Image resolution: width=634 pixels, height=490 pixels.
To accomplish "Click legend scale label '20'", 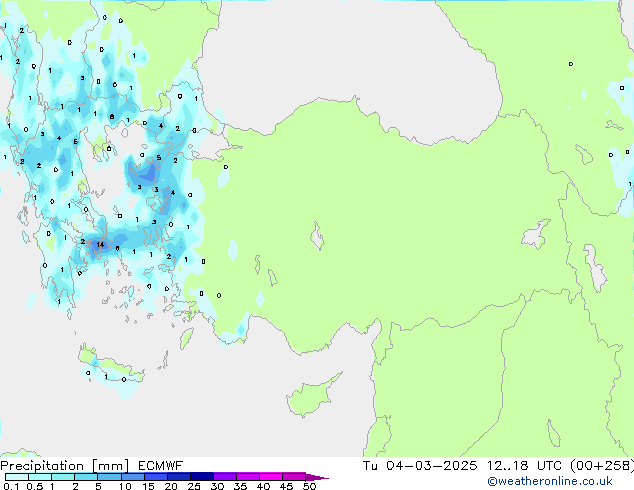I will click(x=171, y=486).
